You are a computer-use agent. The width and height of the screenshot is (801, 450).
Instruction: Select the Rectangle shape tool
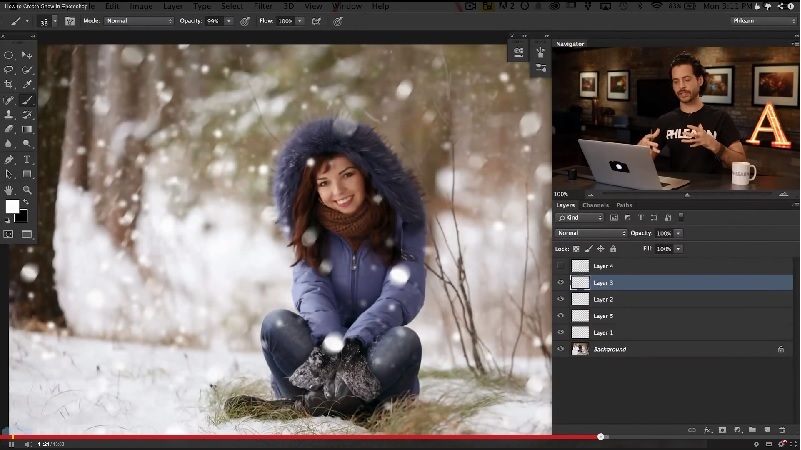coord(27,174)
